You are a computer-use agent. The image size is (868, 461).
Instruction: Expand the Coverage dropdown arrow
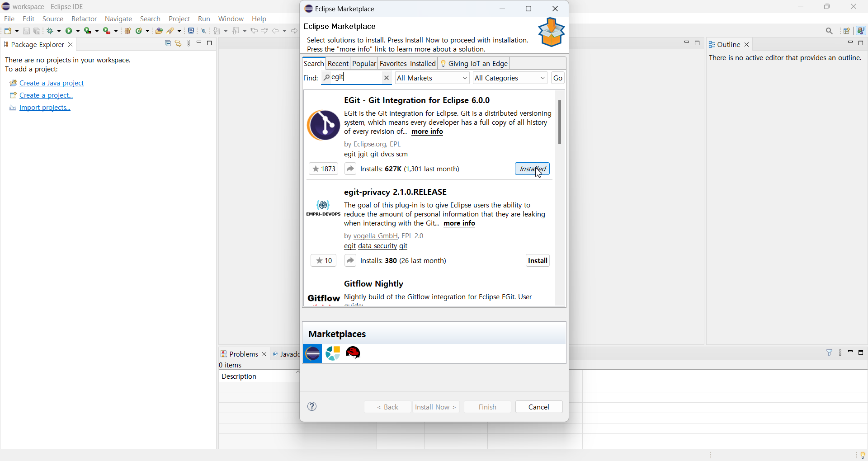click(97, 31)
